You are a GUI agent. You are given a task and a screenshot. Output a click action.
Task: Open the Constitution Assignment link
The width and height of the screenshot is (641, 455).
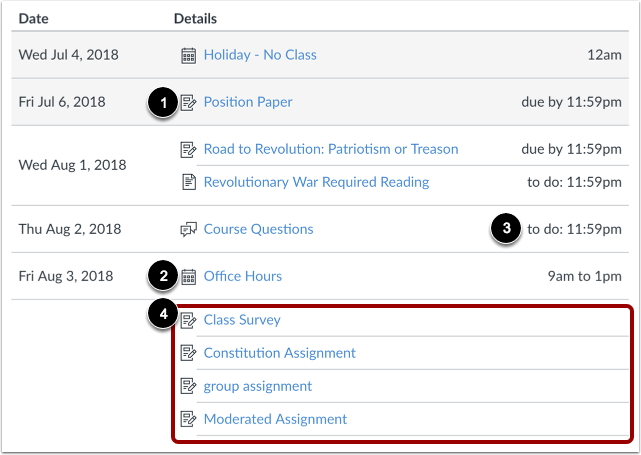280,353
